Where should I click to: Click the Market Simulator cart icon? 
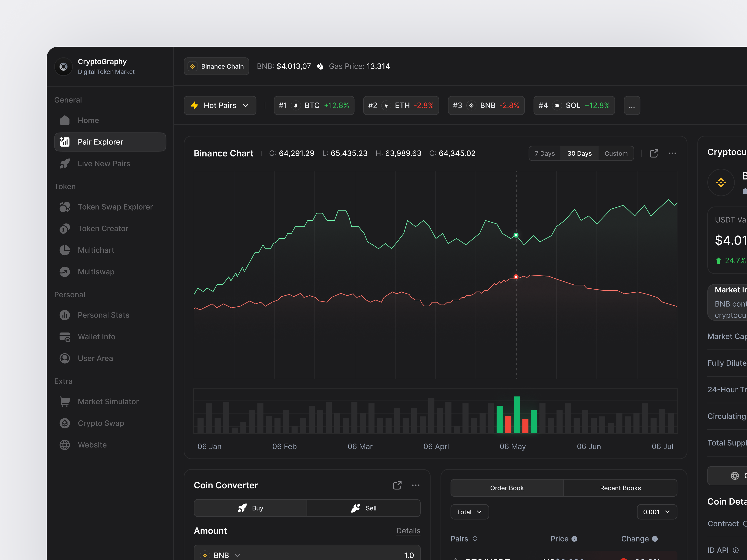tap(64, 401)
